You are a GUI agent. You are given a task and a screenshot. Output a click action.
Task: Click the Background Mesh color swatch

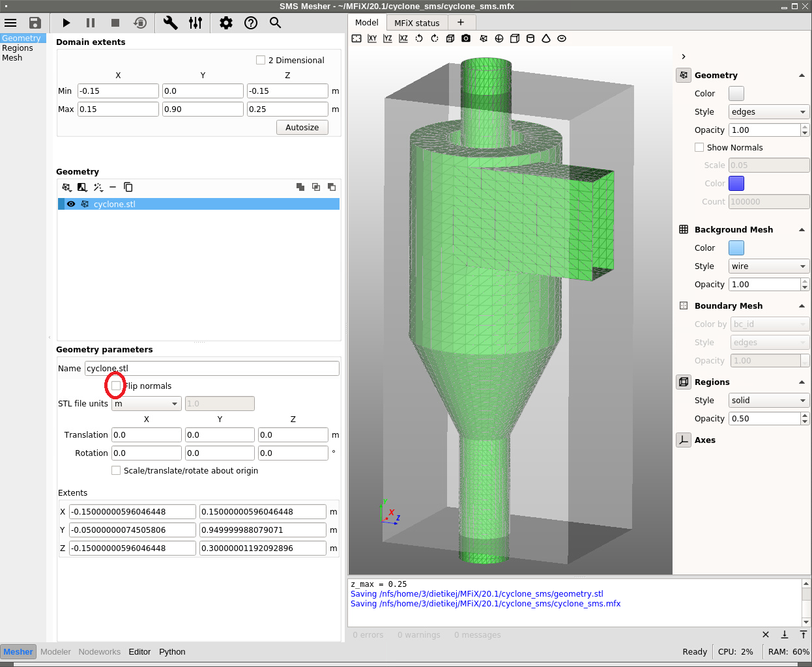tap(736, 248)
